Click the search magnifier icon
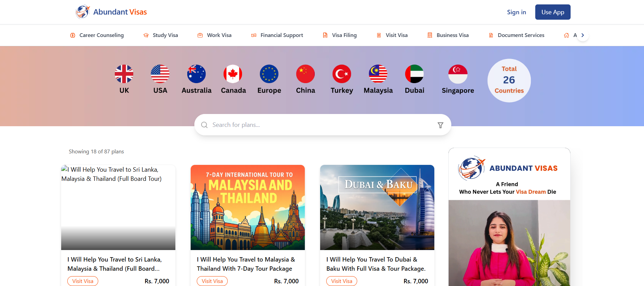 coord(204,125)
